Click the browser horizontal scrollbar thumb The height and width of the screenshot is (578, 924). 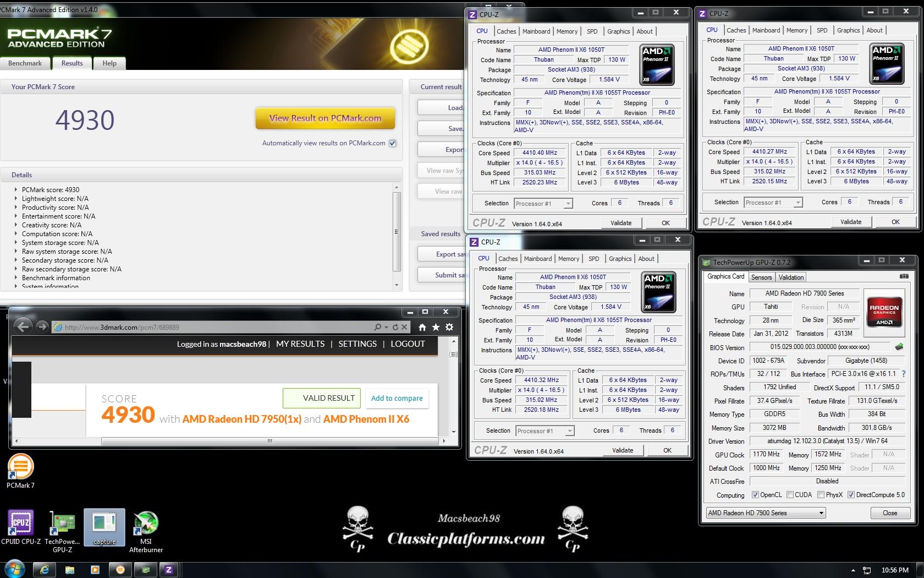tap(269, 441)
